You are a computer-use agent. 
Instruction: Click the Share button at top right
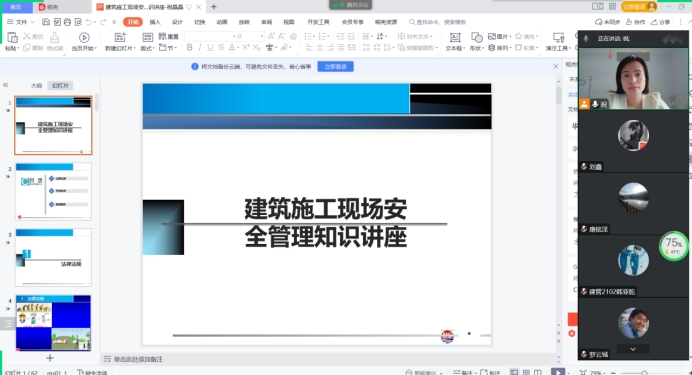coord(661,22)
